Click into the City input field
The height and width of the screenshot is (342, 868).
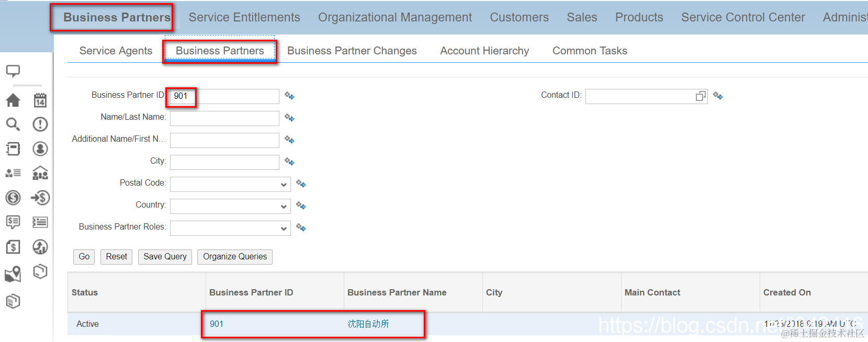coord(224,162)
